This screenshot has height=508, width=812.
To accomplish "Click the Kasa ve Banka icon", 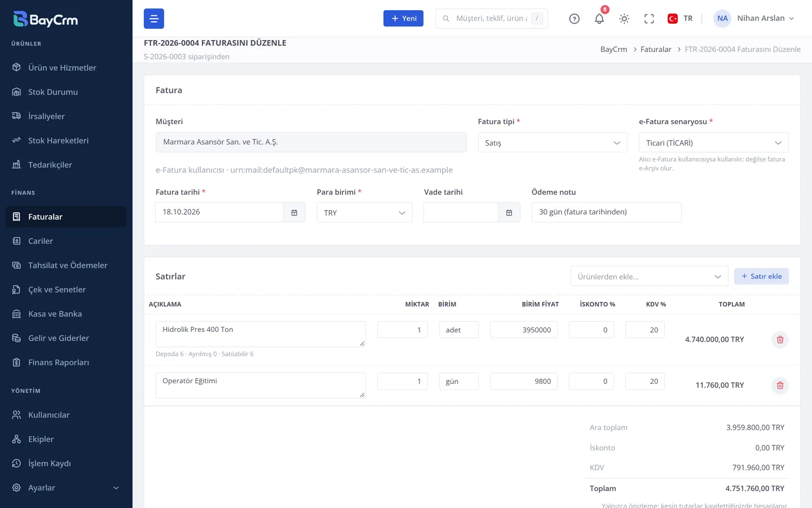I will pos(16,314).
